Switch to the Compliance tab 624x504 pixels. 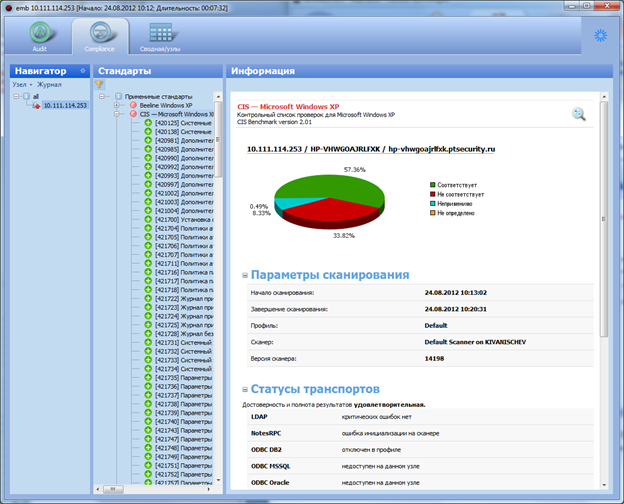coord(100,38)
